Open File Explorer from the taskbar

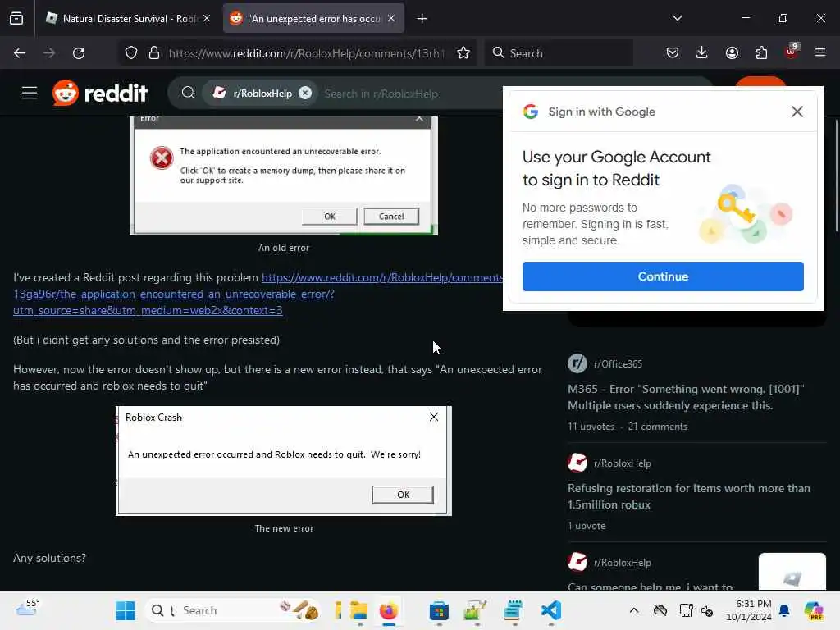pos(359,610)
